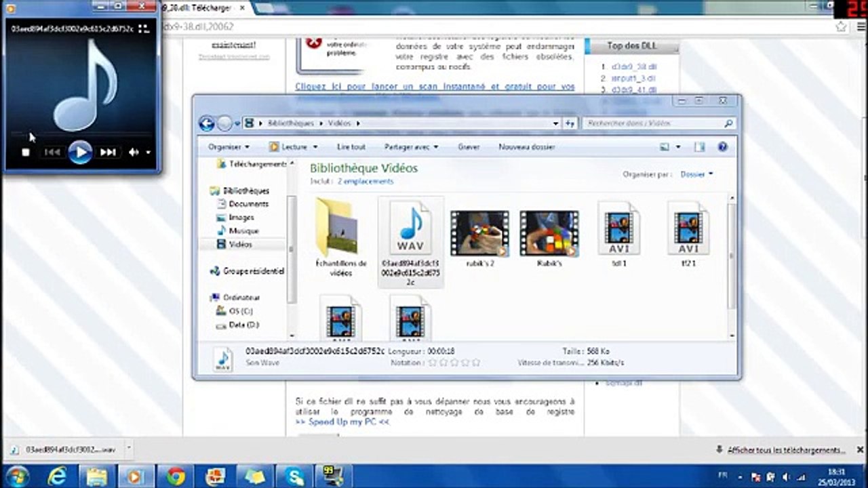
Task: Expand the Partager avec dropdown
Action: pyautogui.click(x=411, y=146)
